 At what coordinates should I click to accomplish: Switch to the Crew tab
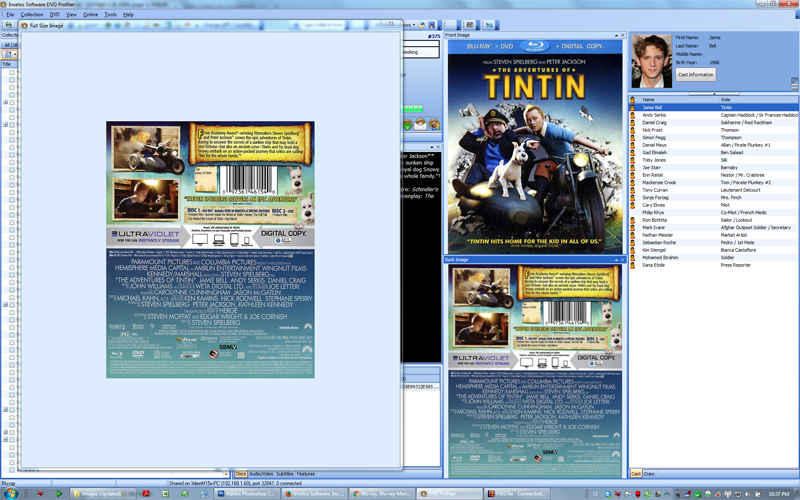click(649, 474)
